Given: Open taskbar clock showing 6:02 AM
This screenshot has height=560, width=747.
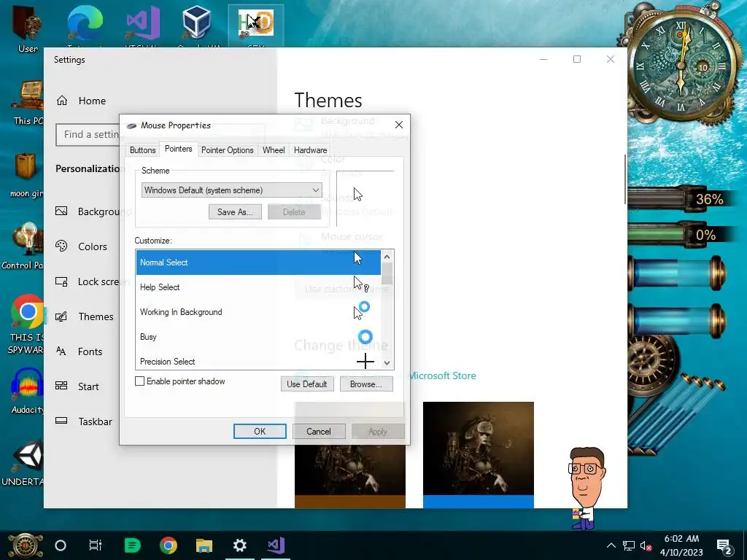Looking at the screenshot, I should (x=681, y=545).
